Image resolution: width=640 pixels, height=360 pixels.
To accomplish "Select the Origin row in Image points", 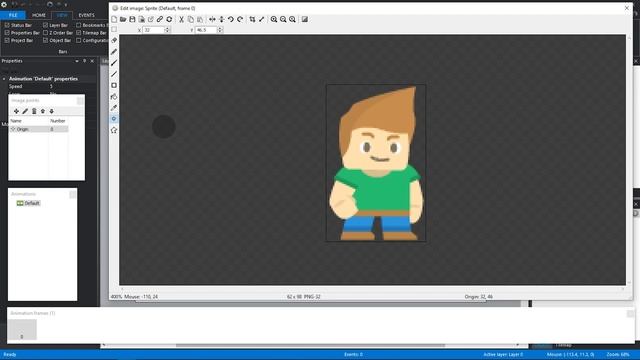I will click(x=39, y=129).
